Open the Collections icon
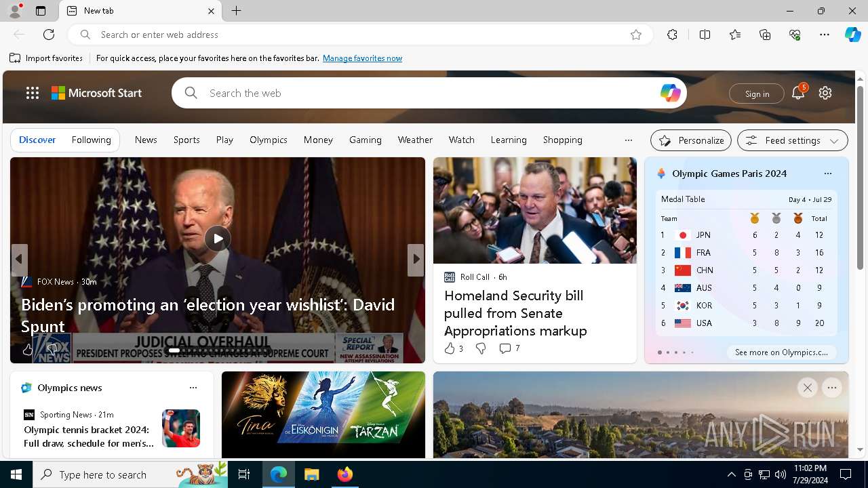Image resolution: width=868 pixels, height=488 pixels. coord(765,35)
